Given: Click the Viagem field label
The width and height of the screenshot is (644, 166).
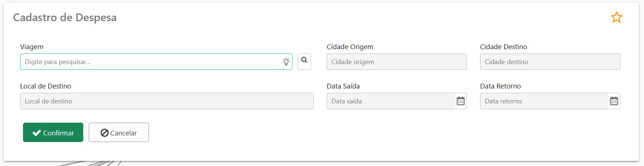Looking at the screenshot, I should pos(32,47).
